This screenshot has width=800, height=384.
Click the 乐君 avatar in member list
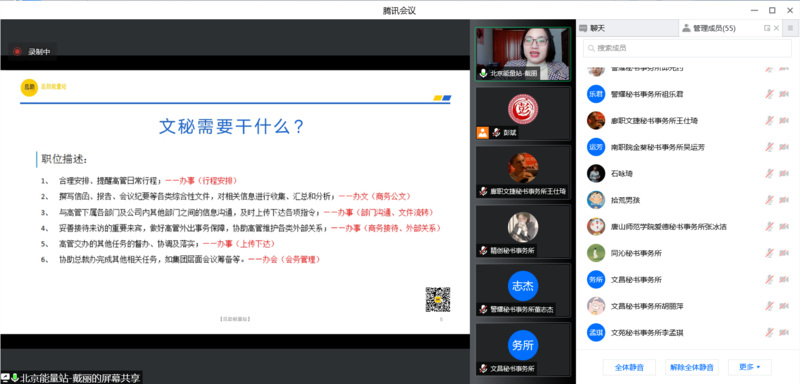pyautogui.click(x=596, y=94)
